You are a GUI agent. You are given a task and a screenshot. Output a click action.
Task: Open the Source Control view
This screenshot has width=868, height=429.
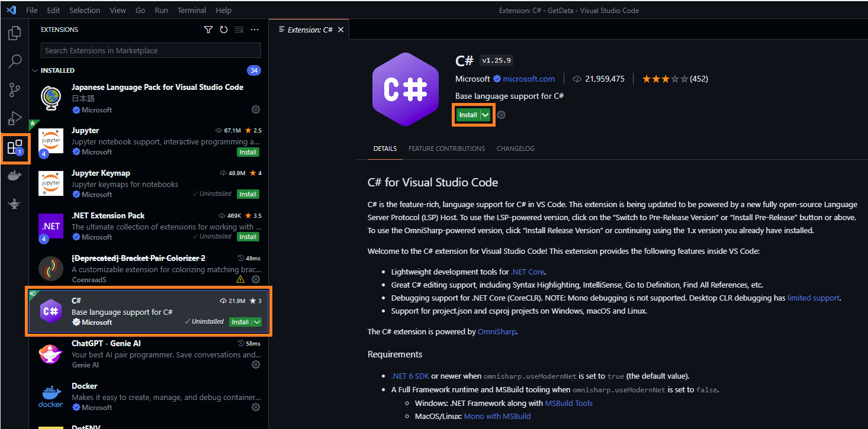[15, 89]
